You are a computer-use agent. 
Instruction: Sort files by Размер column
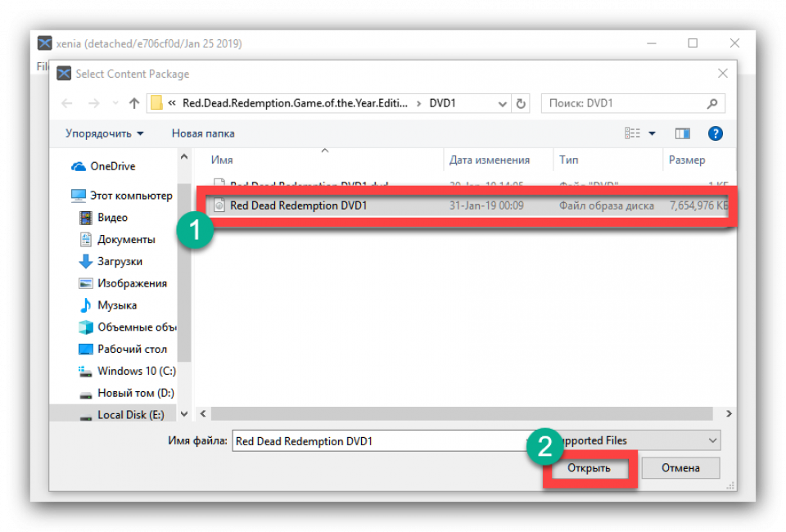(x=687, y=160)
